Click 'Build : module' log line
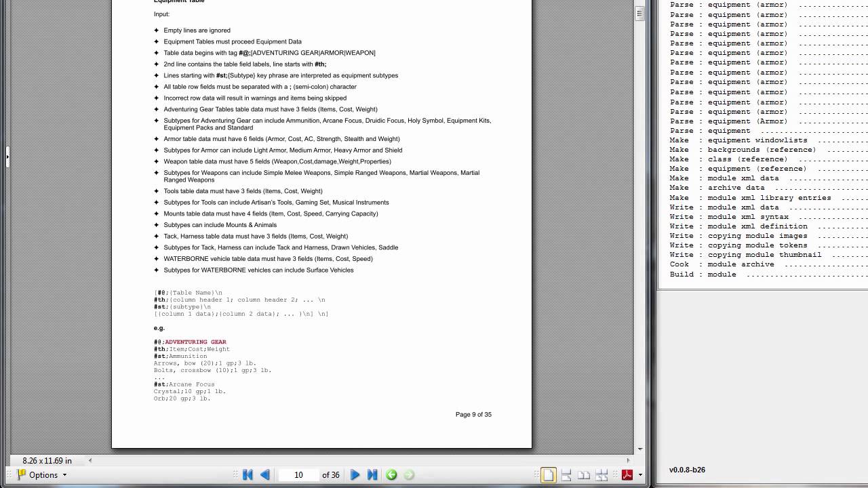This screenshot has height=488, width=868. click(x=703, y=274)
